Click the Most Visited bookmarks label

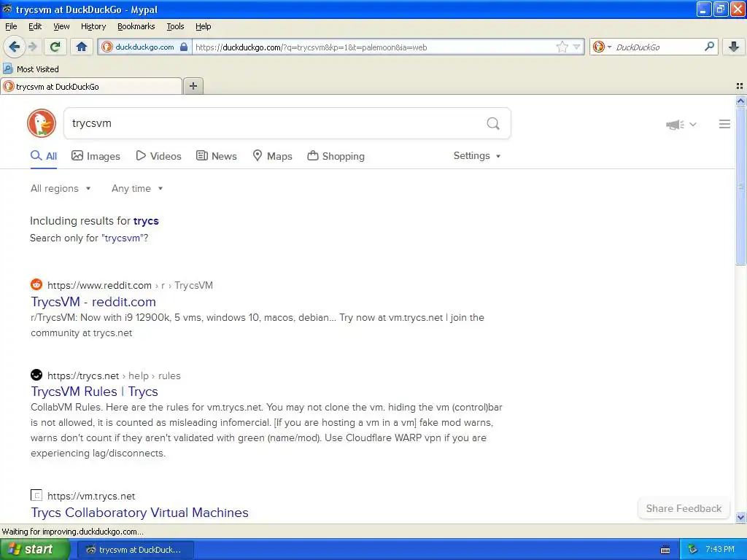(38, 69)
